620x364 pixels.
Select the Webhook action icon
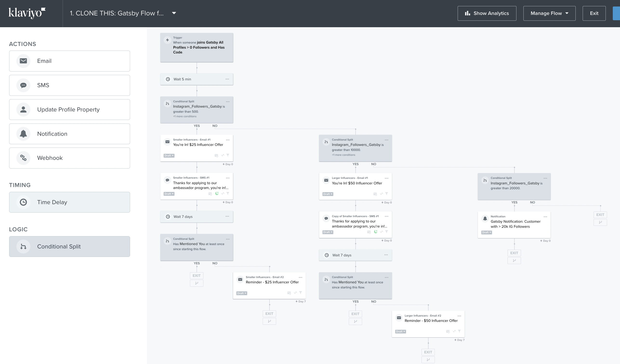(x=23, y=158)
